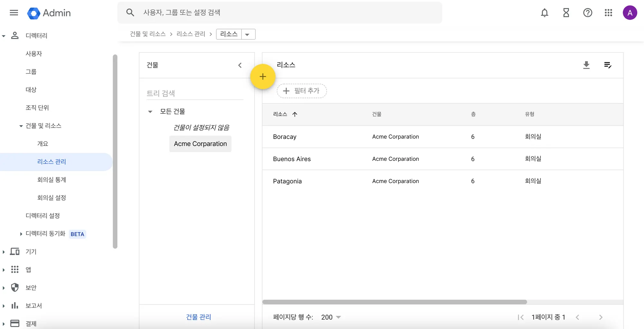Open the main hamburger menu
Viewport: 644px width, 329px height.
[14, 13]
